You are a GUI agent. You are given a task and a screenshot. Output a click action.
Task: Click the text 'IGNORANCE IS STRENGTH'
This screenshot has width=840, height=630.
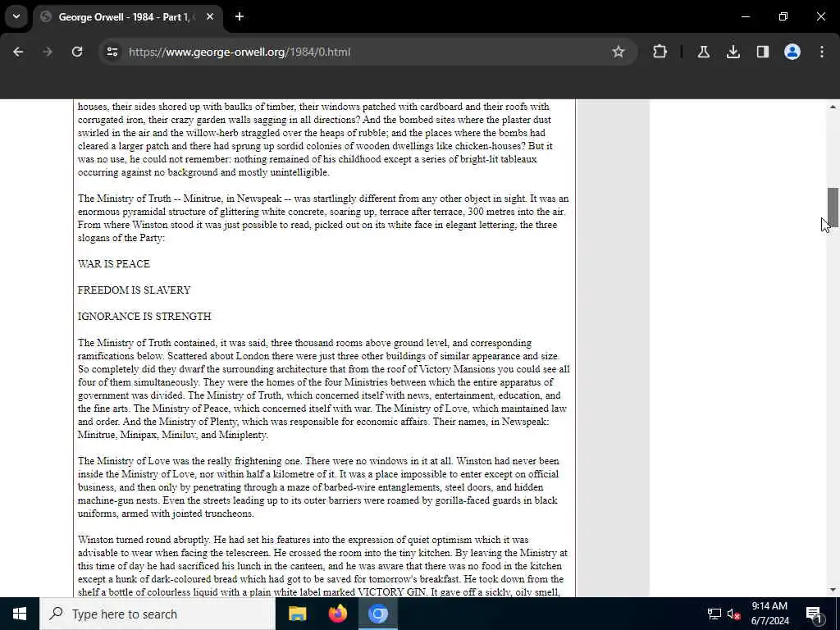pos(144,316)
